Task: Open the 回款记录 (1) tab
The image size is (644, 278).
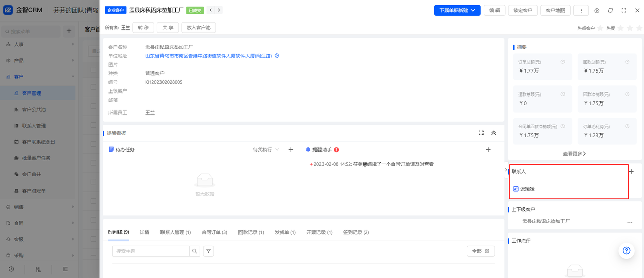Action: pyautogui.click(x=251, y=232)
